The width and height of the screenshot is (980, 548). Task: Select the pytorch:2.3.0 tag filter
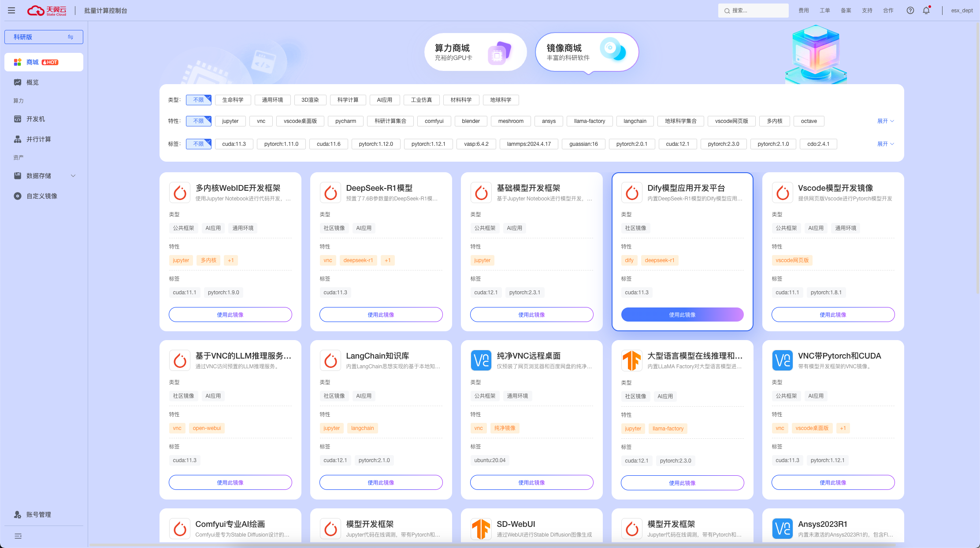click(724, 144)
